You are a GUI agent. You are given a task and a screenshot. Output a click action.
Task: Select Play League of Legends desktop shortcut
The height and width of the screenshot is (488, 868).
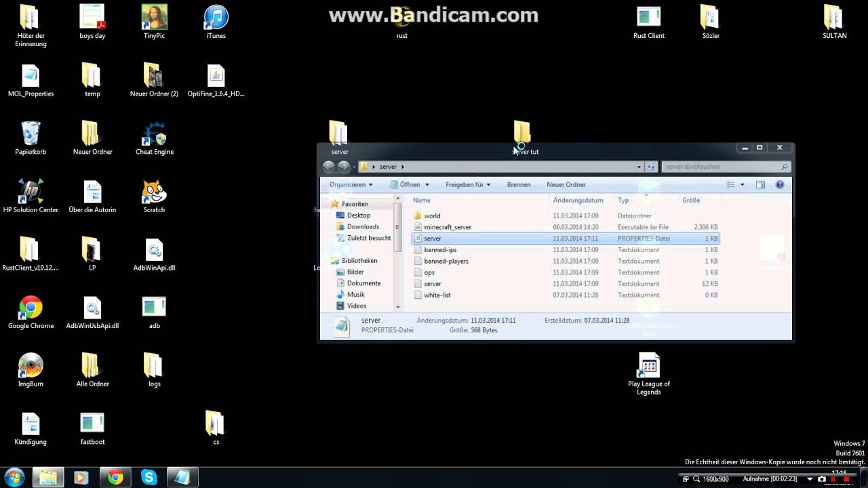(649, 375)
